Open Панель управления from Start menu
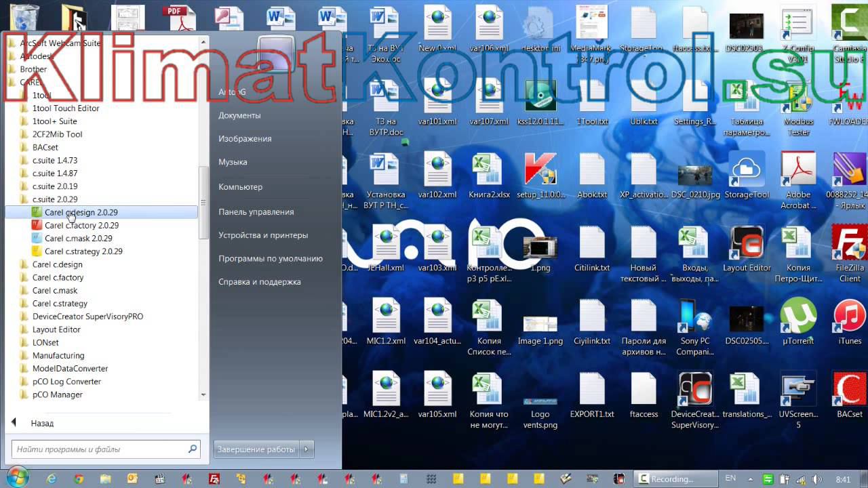Image resolution: width=868 pixels, height=488 pixels. click(x=256, y=211)
